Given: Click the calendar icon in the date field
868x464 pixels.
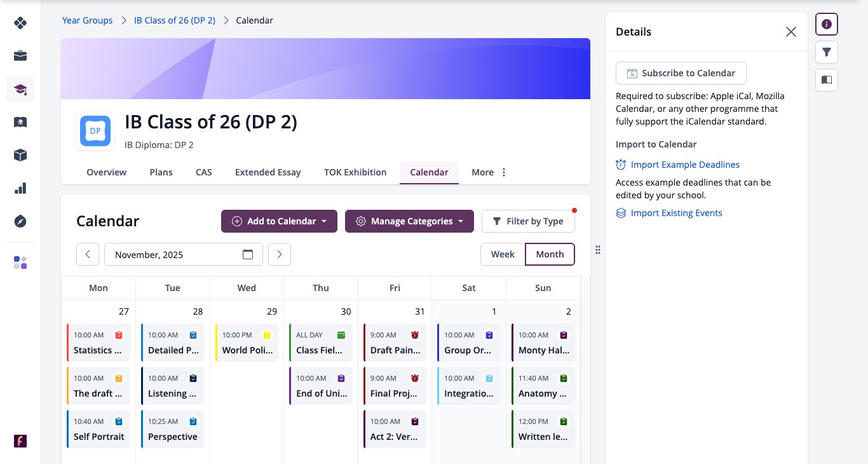Looking at the screenshot, I should click(248, 254).
